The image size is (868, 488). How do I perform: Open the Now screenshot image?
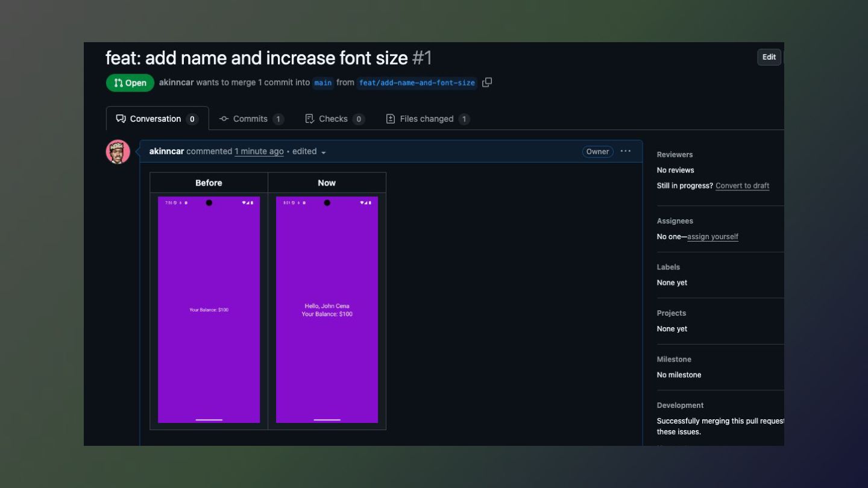(327, 310)
